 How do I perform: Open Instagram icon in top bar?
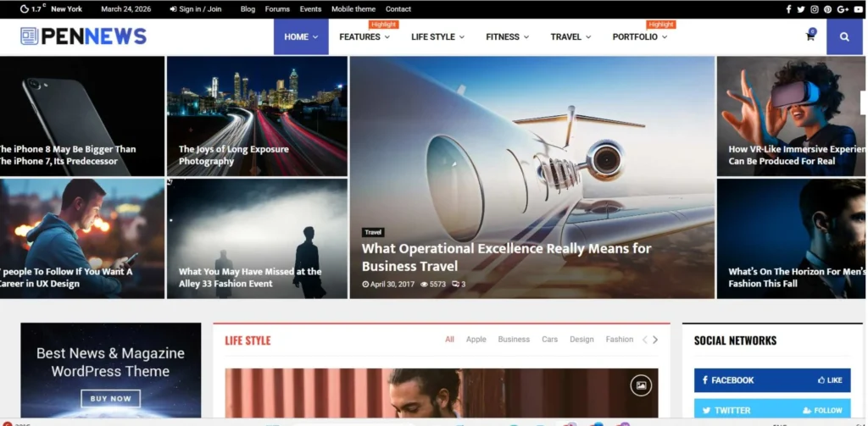pyautogui.click(x=815, y=9)
